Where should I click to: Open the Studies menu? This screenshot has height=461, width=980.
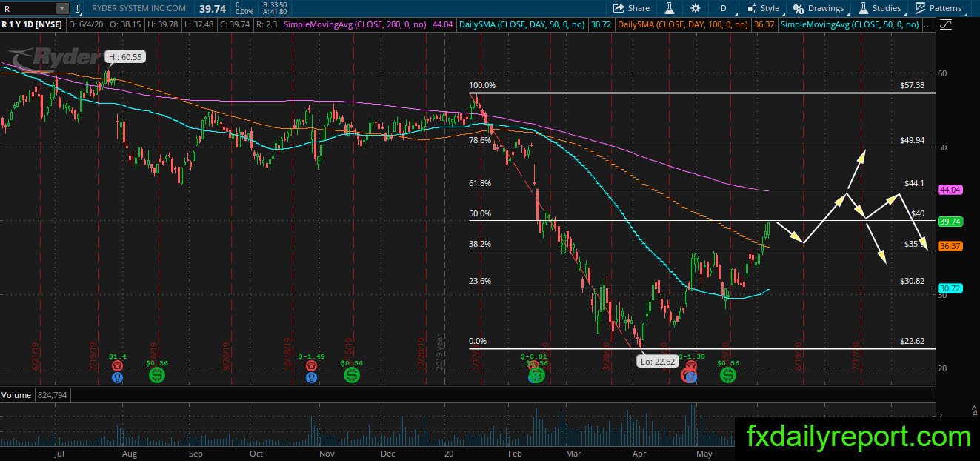click(880, 8)
